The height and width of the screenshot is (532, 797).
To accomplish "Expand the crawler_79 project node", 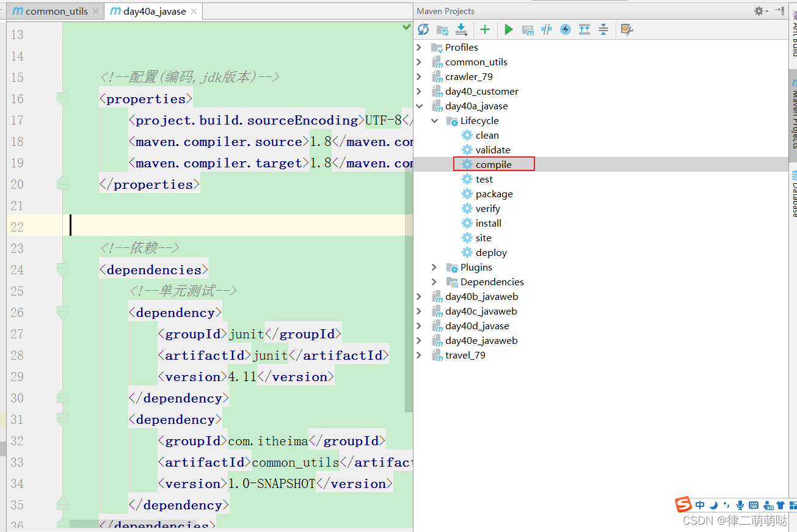I will (419, 76).
